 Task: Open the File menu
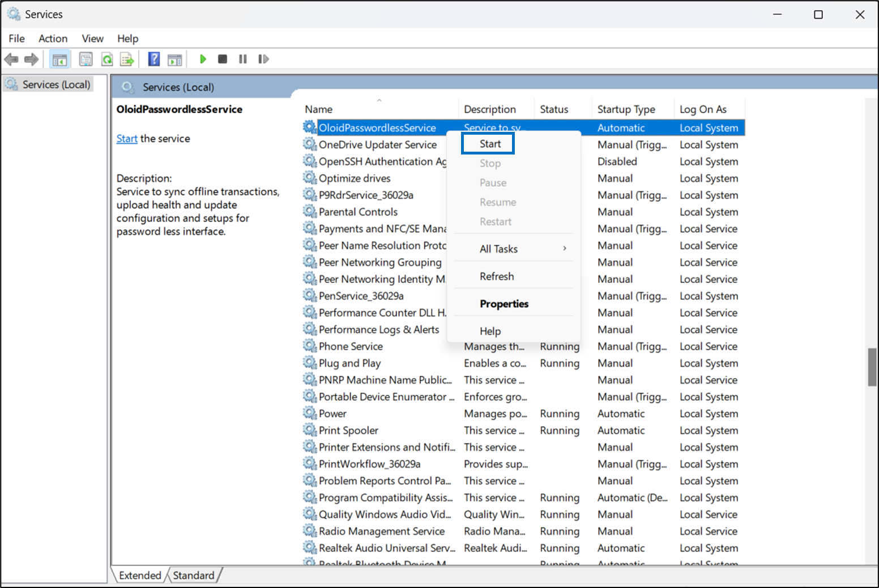16,38
